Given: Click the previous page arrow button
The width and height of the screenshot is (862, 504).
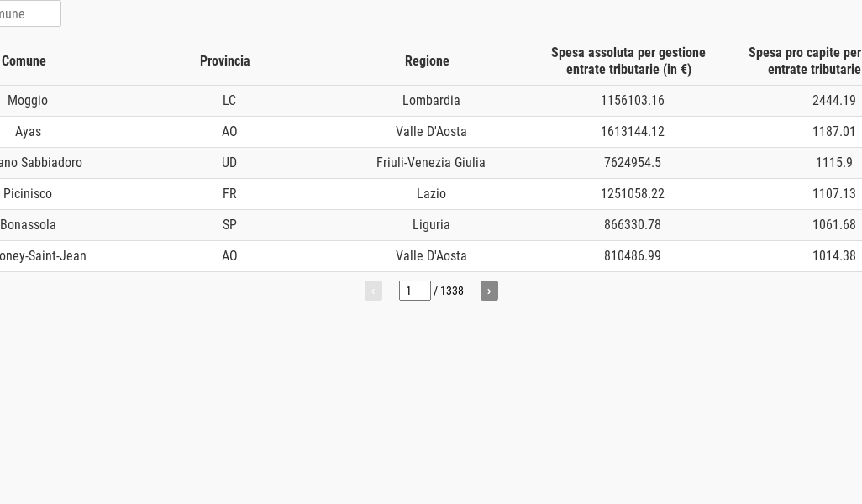Looking at the screenshot, I should pyautogui.click(x=373, y=291).
